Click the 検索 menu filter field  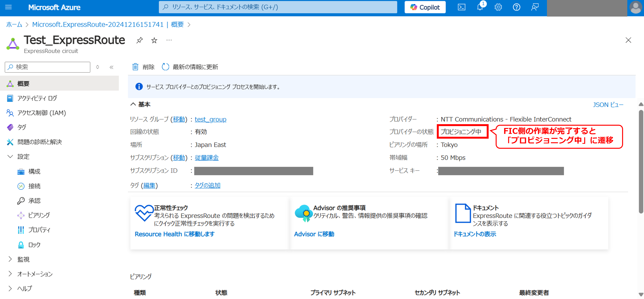pyautogui.click(x=47, y=67)
